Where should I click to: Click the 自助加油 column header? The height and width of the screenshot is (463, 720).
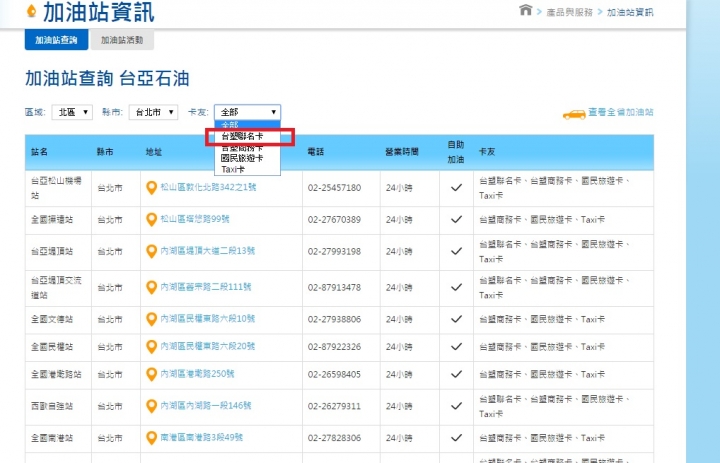click(456, 152)
